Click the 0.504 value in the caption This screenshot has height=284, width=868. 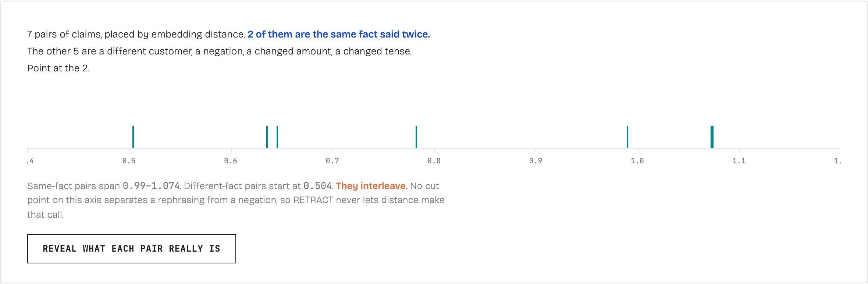tap(318, 186)
